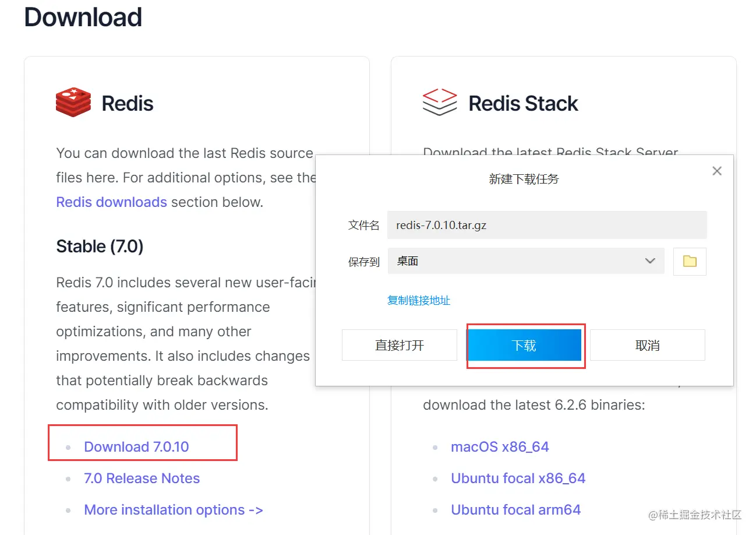Open the Download 7.0.10 link
This screenshot has height=535, width=756.
click(x=136, y=447)
